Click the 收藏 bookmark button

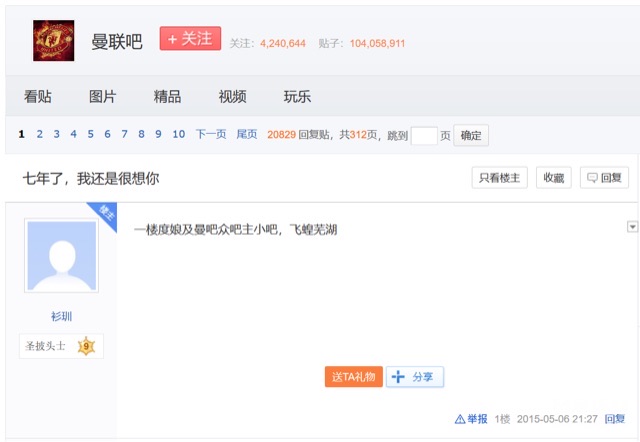553,178
